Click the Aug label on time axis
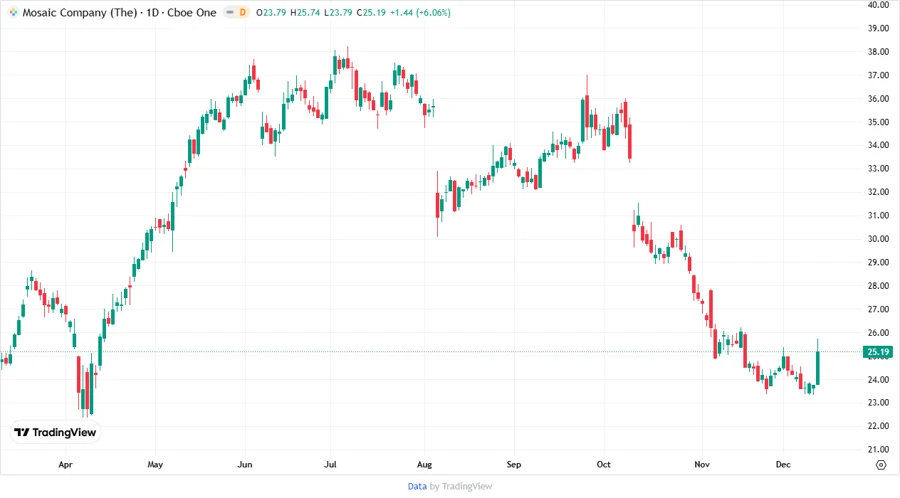The width and height of the screenshot is (900, 498). [424, 464]
